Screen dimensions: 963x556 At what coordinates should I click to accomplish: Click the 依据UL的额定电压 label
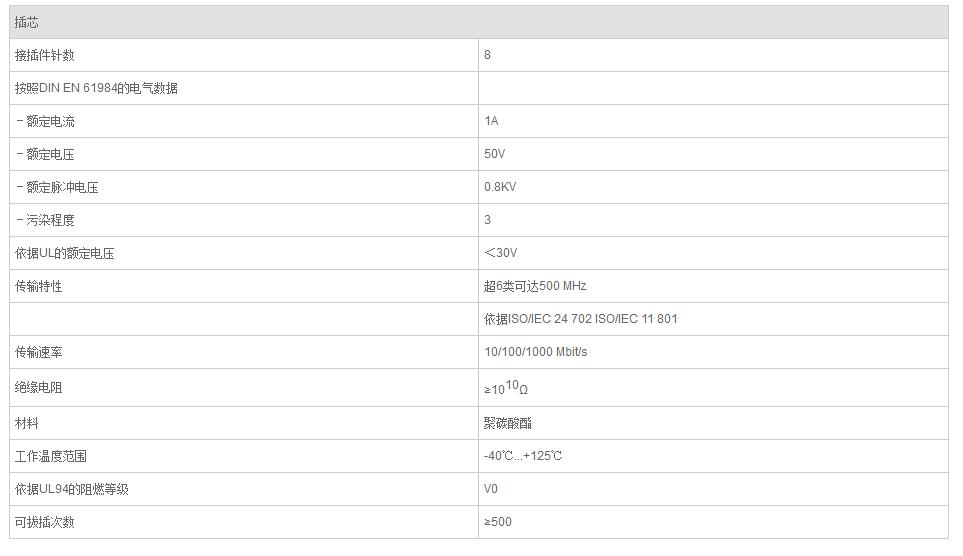[64, 253]
